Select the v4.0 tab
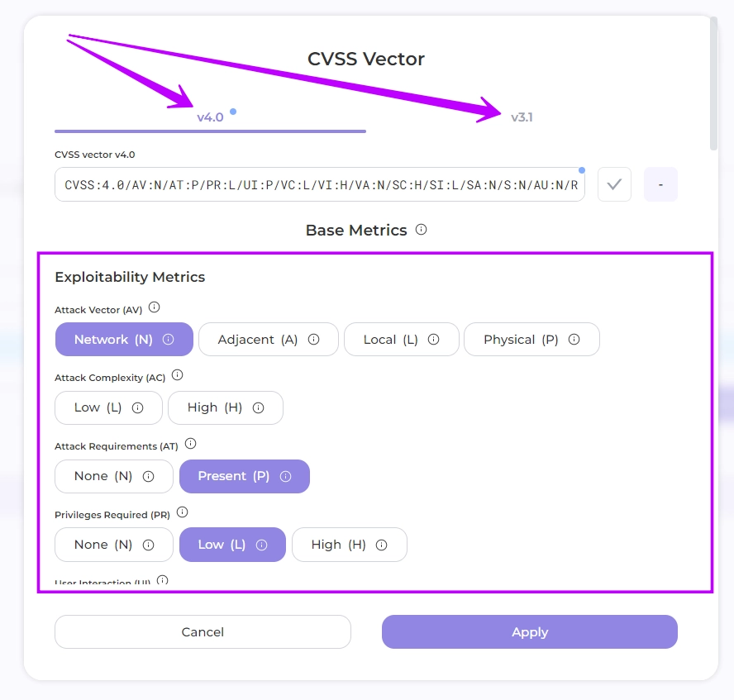734x700 pixels. click(x=210, y=117)
